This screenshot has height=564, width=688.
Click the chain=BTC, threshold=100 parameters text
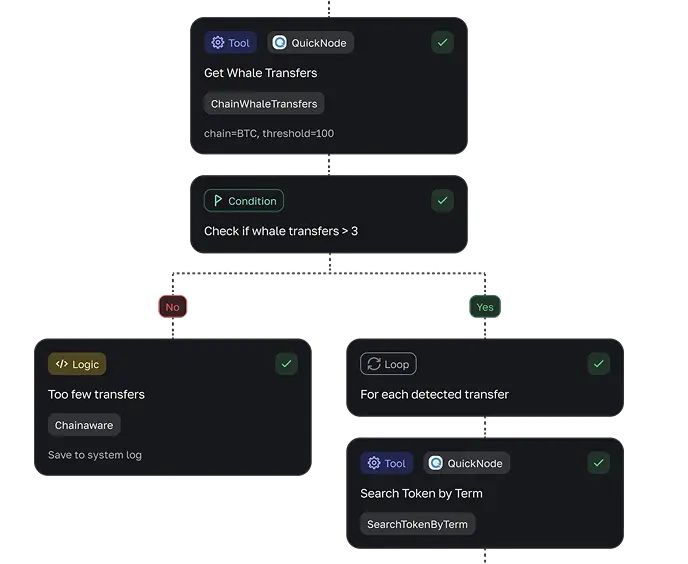269,133
